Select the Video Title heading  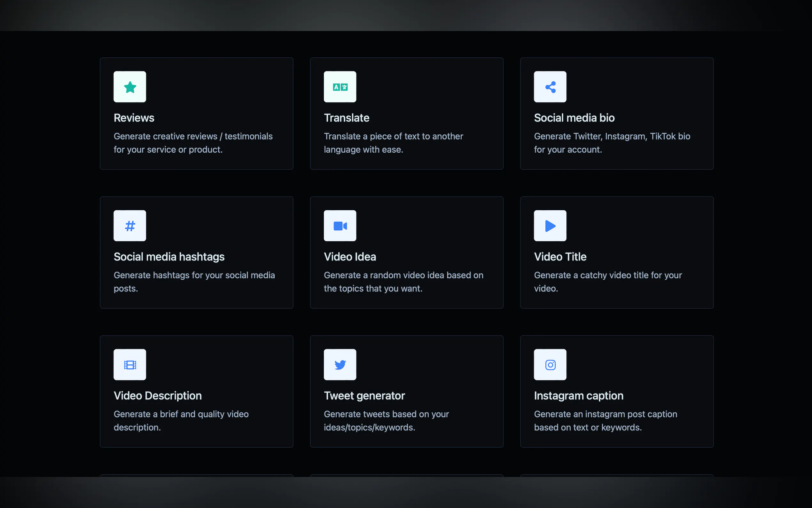click(x=560, y=257)
